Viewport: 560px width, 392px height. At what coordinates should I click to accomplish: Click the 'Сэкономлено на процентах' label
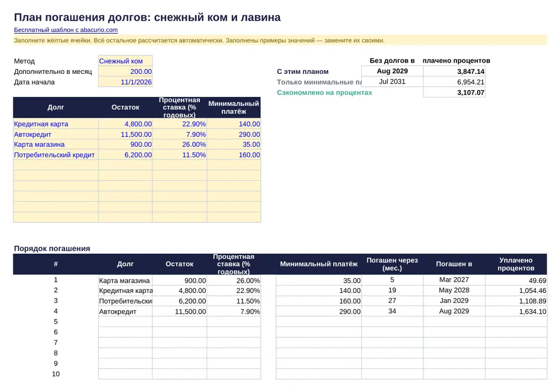324,92
